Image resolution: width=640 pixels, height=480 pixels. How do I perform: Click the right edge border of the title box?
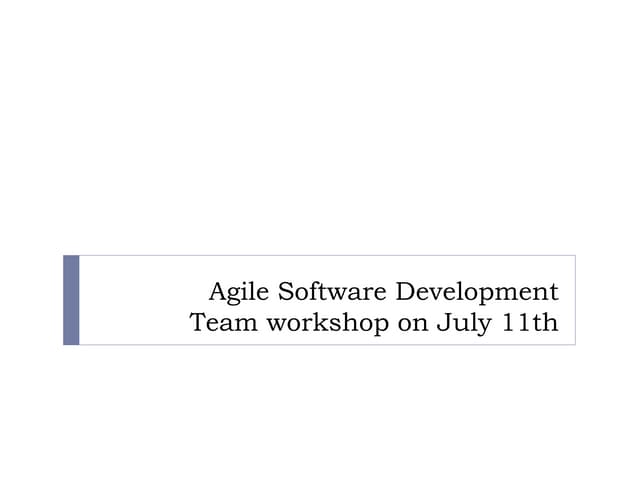pos(575,300)
